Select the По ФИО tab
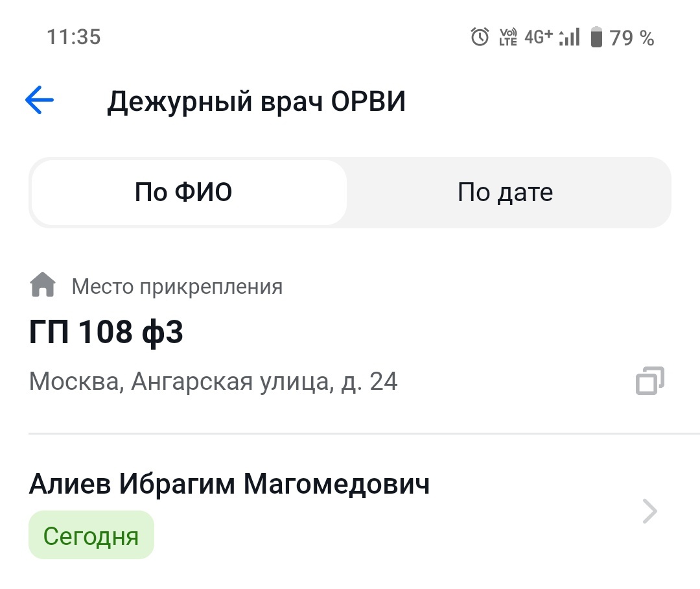 point(187,192)
